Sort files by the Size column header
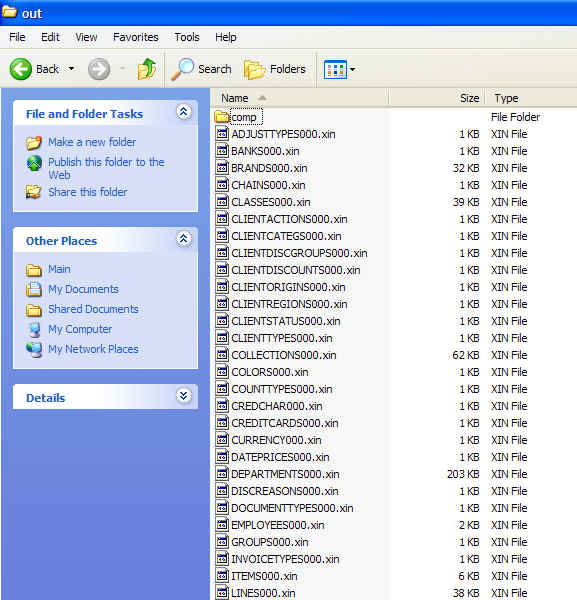 pyautogui.click(x=437, y=98)
